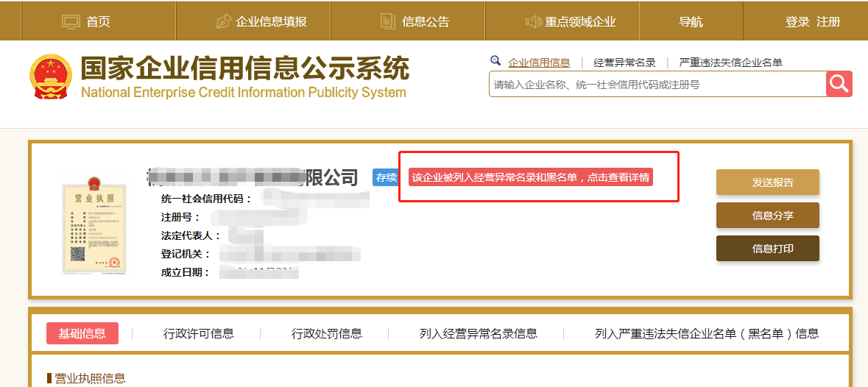The width and height of the screenshot is (868, 387).
Task: Click the 注册 link
Action: pyautogui.click(x=829, y=21)
